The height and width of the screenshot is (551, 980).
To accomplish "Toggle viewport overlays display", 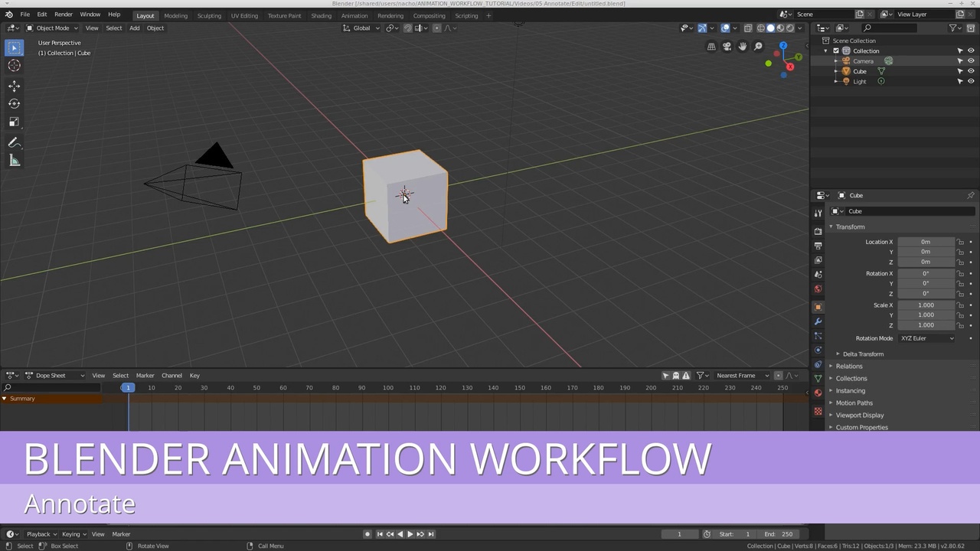I will (725, 28).
